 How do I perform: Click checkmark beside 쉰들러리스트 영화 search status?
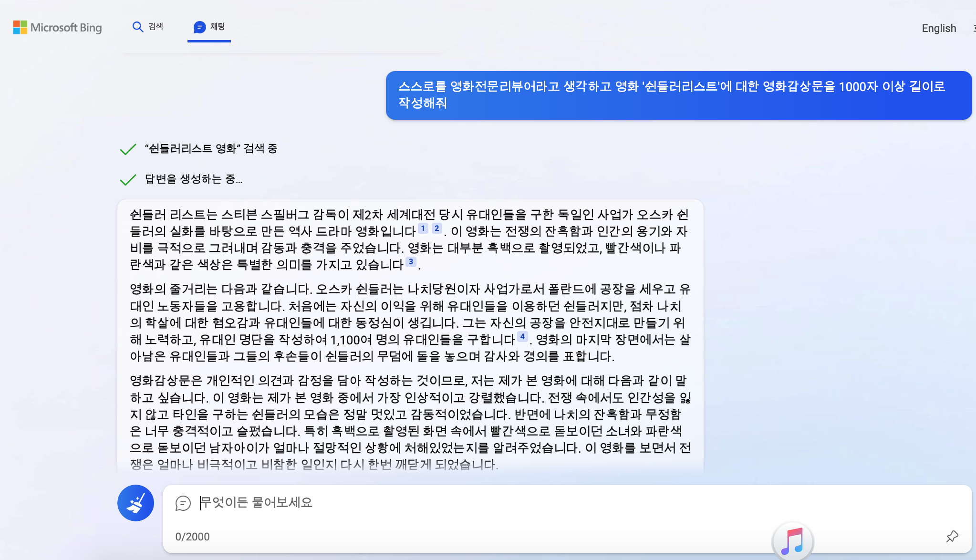[x=128, y=149]
